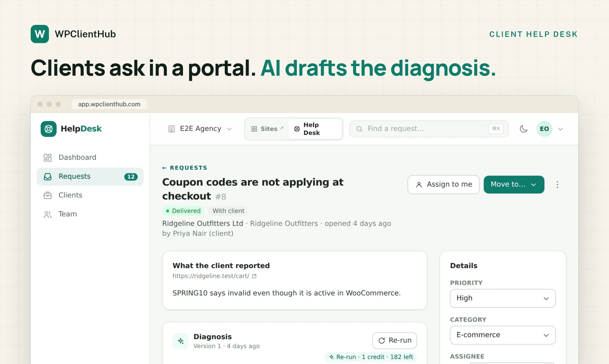This screenshot has height=364, width=609.
Task: Click the Find a request search field
Action: point(429,129)
